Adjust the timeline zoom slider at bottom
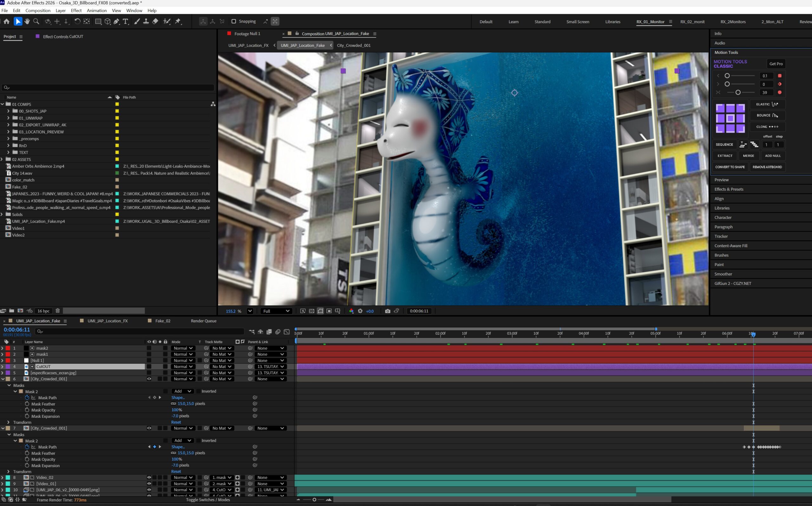812x506 pixels. tap(314, 500)
